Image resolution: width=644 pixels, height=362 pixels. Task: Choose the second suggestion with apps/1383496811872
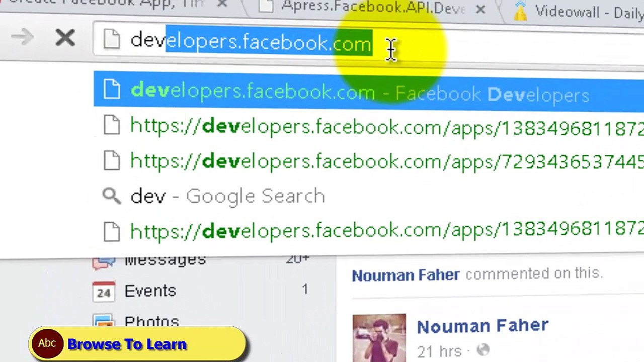pos(369,126)
